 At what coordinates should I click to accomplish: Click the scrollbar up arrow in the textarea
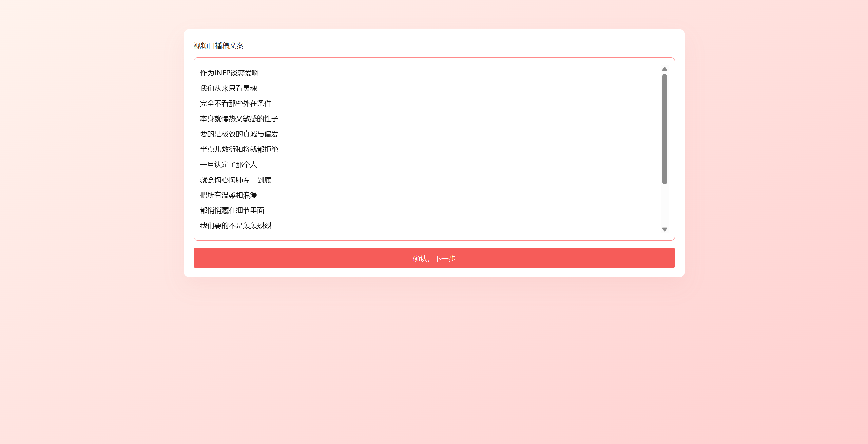664,69
